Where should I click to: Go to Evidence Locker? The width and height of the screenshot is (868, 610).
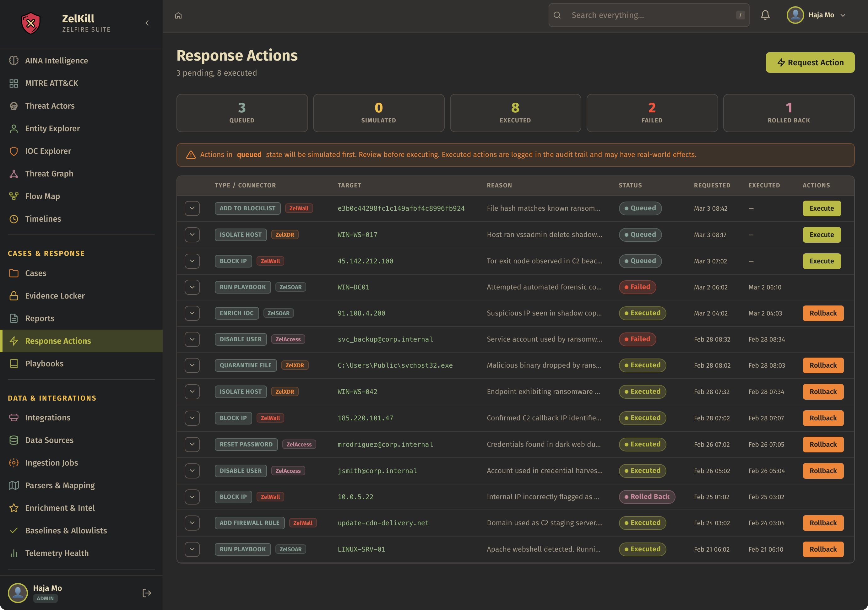pos(55,295)
